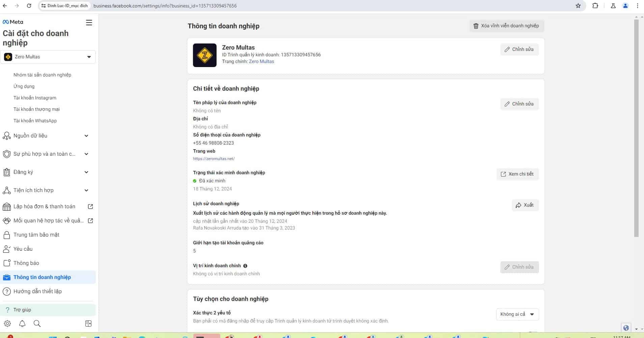
Task: Open Chrome three-dot menu
Action: click(x=637, y=6)
